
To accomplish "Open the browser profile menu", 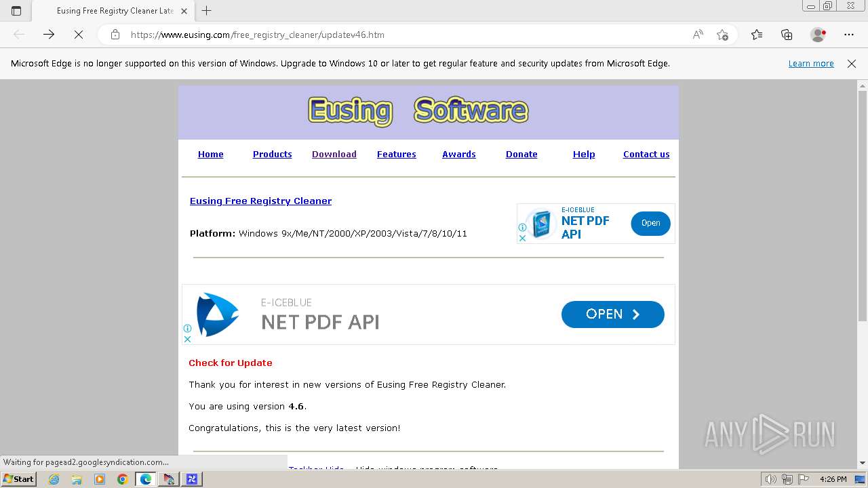I will pos(818,35).
